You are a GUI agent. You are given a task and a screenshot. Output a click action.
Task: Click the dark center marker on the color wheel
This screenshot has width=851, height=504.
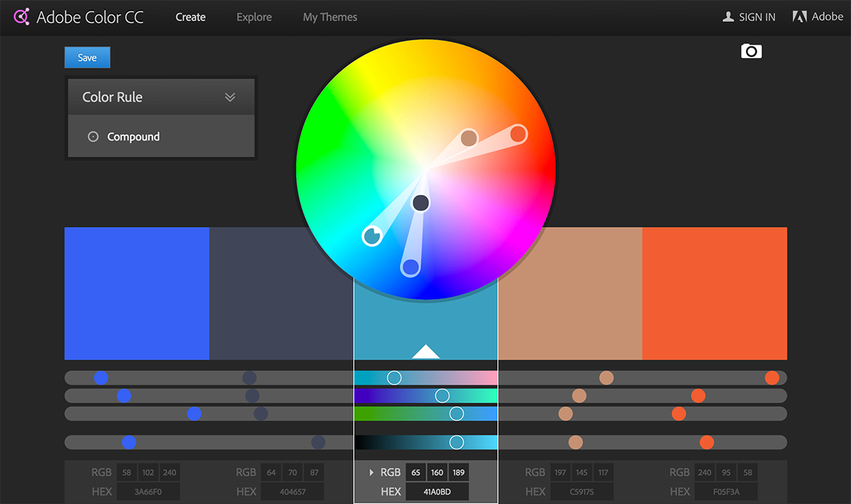[x=421, y=202]
